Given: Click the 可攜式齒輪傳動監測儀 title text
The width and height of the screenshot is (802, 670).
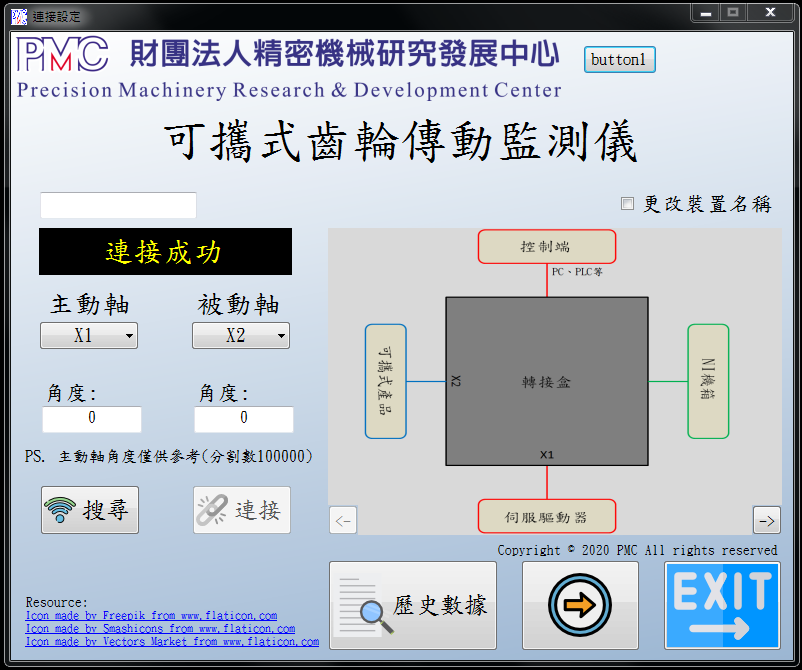Looking at the screenshot, I should [401, 142].
